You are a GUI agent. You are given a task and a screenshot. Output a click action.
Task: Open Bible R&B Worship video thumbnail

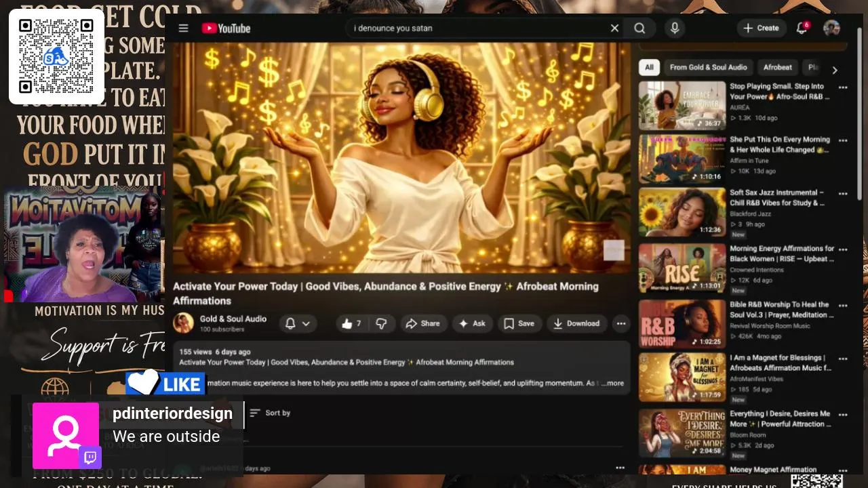click(x=682, y=323)
